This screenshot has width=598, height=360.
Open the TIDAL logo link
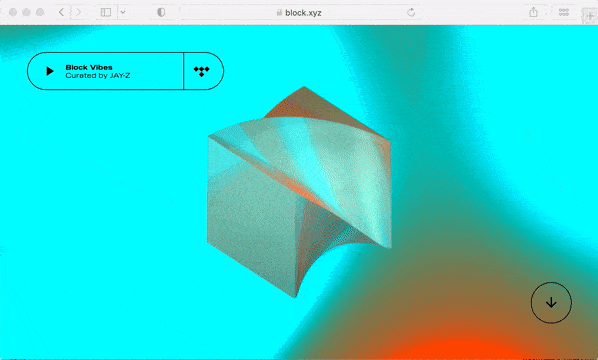[x=201, y=71]
